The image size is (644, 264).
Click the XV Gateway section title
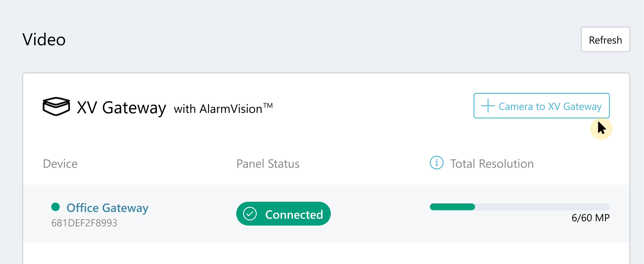(122, 108)
